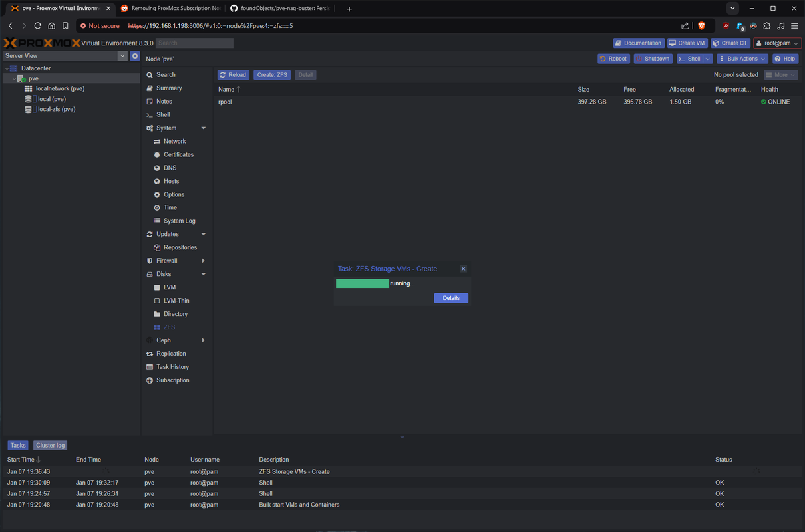The width and height of the screenshot is (805, 532).
Task: Open the Bulk Actions dropdown
Action: pyautogui.click(x=742, y=59)
